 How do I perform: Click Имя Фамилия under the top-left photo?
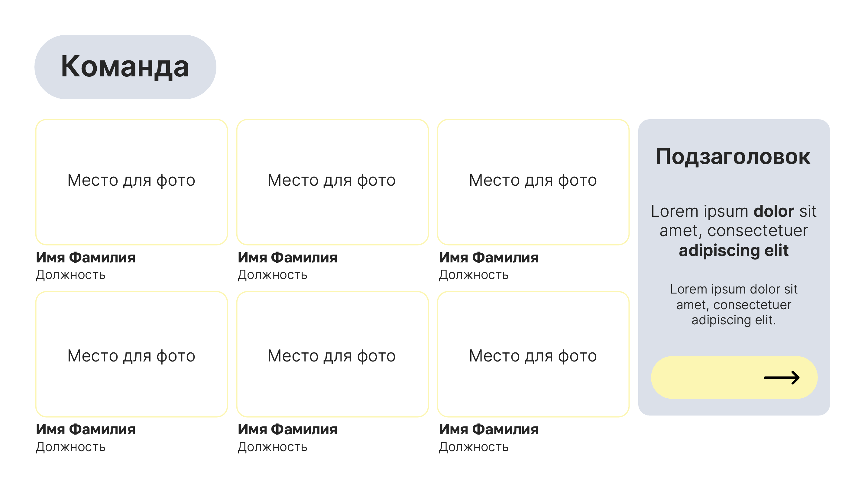86,258
